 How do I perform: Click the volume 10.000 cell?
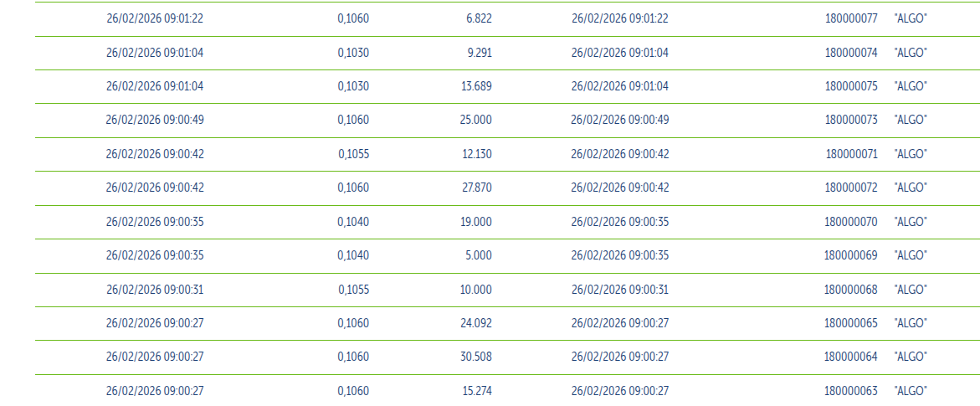[476, 290]
